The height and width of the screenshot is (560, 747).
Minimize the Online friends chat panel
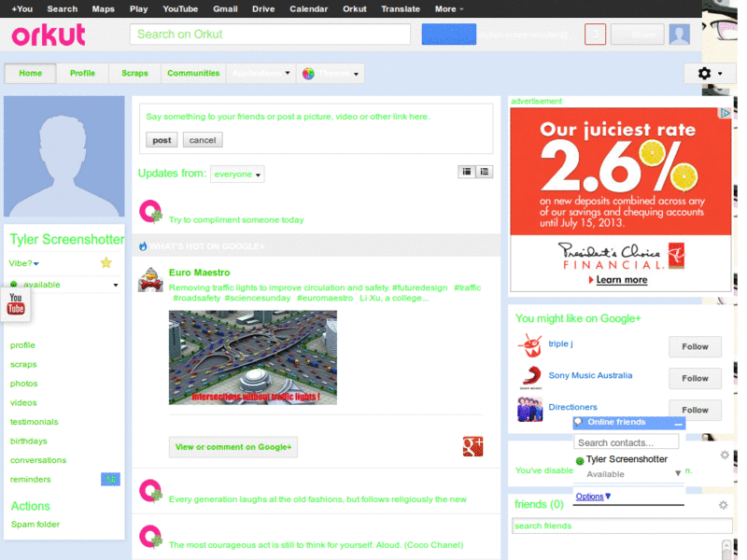coord(678,423)
